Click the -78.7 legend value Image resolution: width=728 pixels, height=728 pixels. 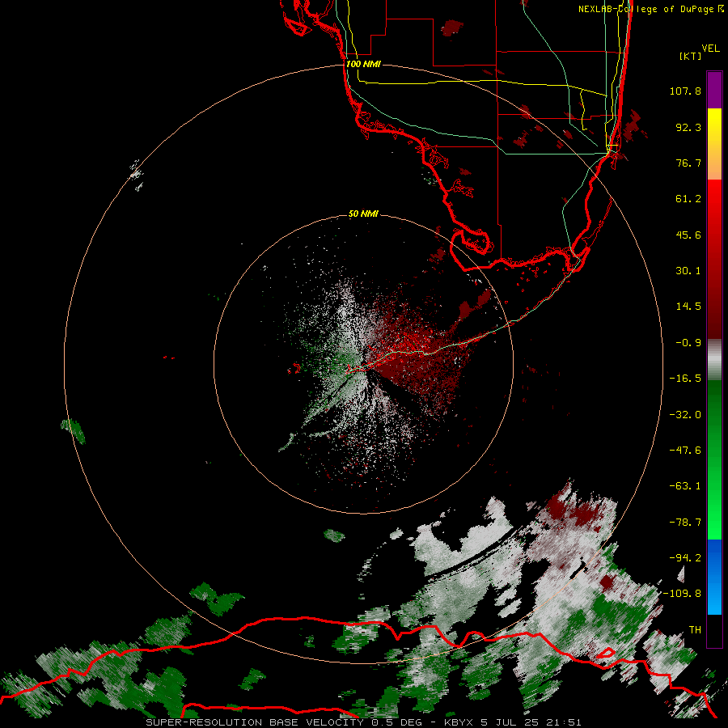(685, 523)
